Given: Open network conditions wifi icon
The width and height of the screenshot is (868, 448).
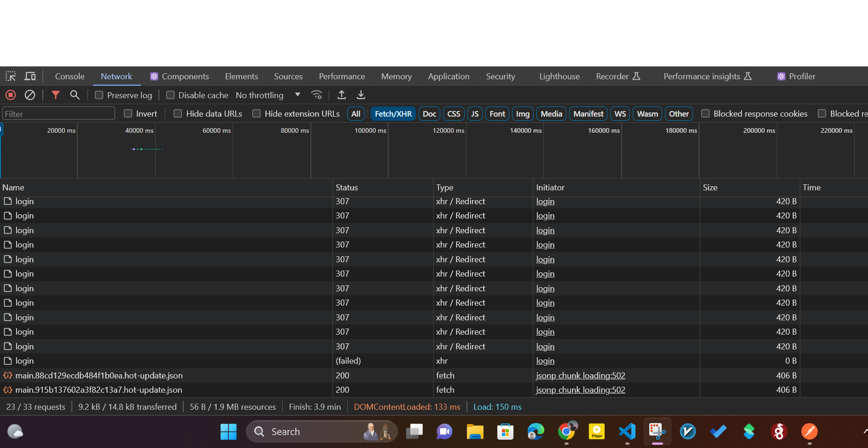Looking at the screenshot, I should click(x=316, y=95).
